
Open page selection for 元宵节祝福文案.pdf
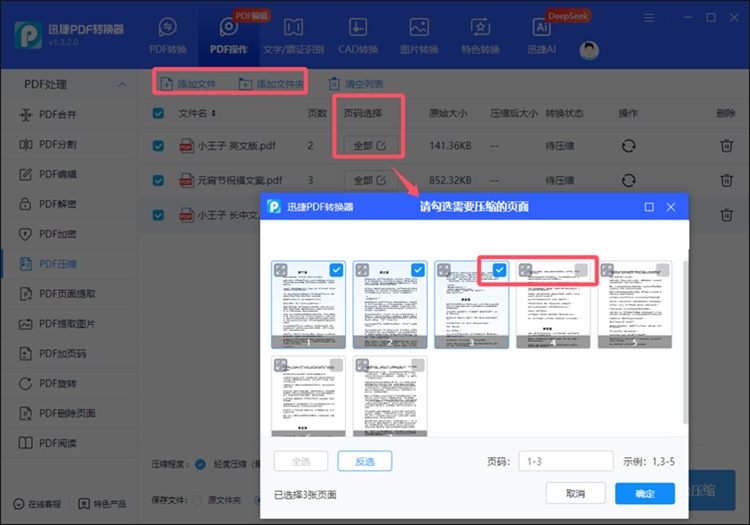point(370,180)
